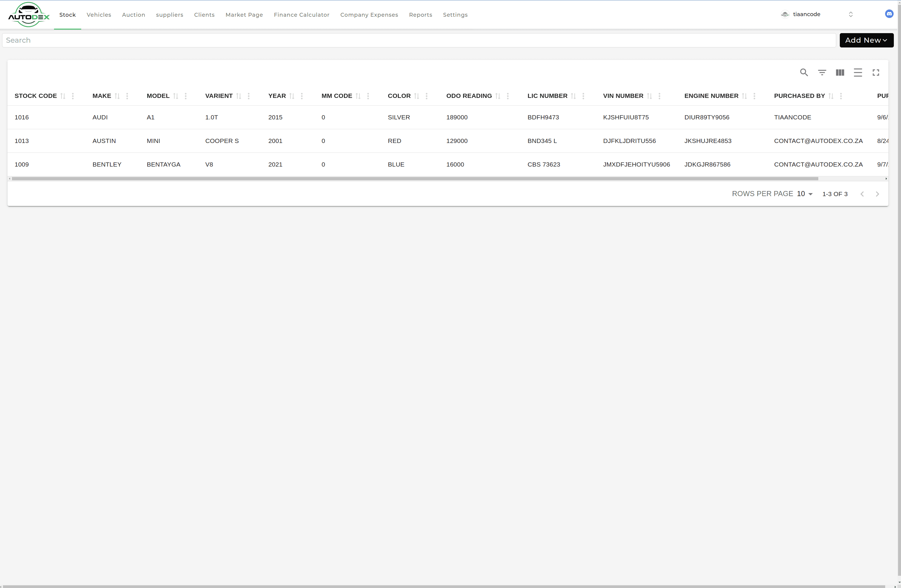Go to Company Expenses tab
Image resolution: width=901 pixels, height=588 pixels.
(x=369, y=15)
